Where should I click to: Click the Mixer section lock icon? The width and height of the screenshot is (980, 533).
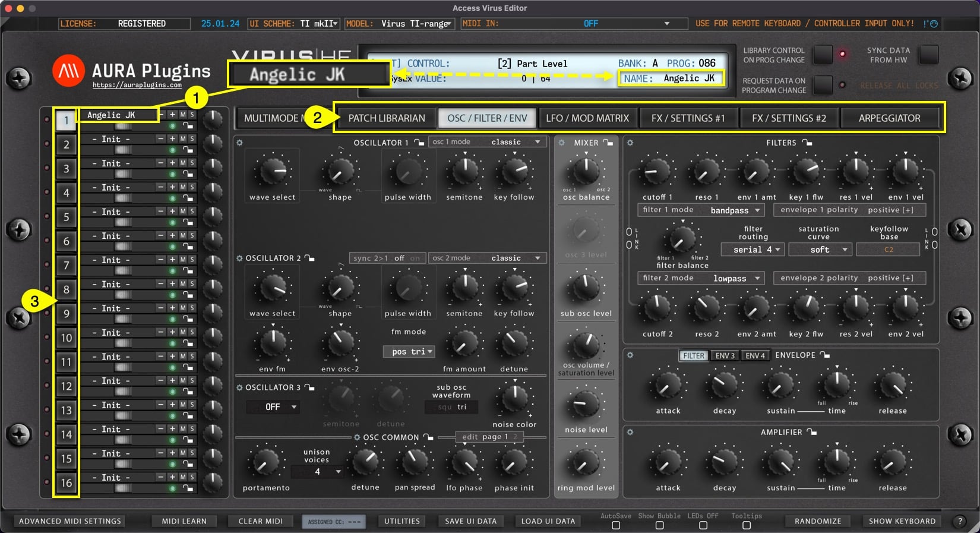click(608, 143)
